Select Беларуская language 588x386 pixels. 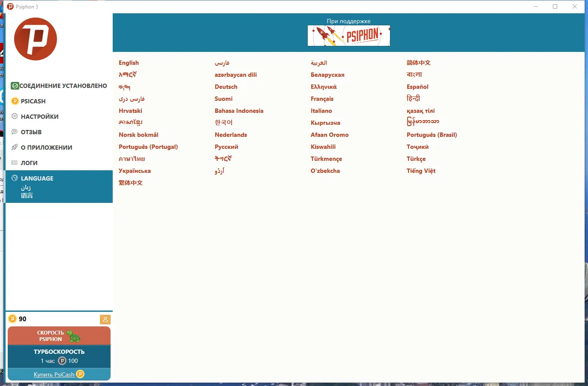point(327,75)
